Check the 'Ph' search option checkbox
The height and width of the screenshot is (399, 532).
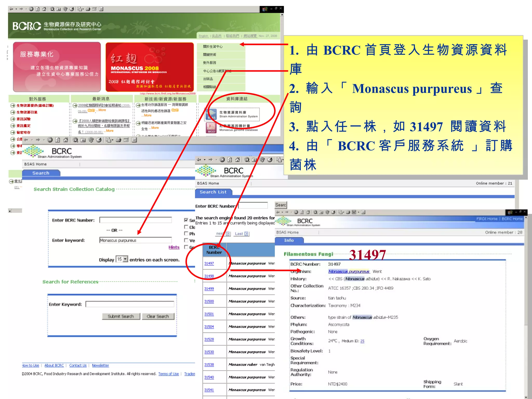(x=186, y=233)
